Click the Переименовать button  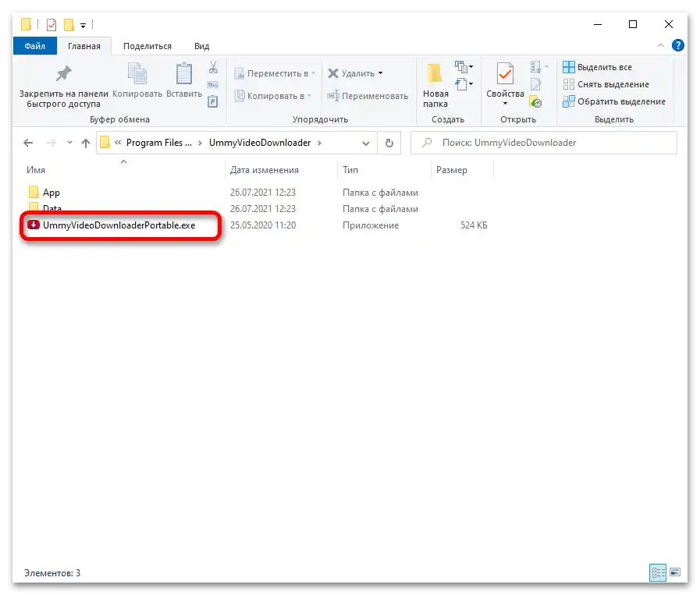(x=368, y=96)
